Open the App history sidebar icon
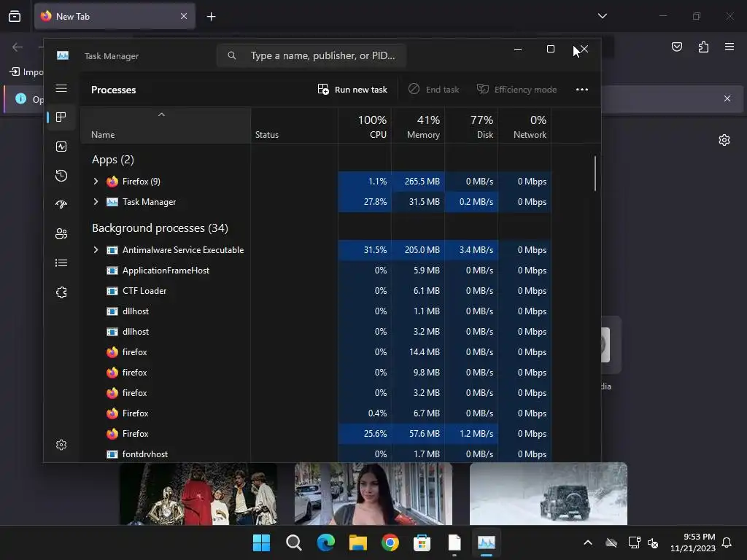 (x=61, y=176)
